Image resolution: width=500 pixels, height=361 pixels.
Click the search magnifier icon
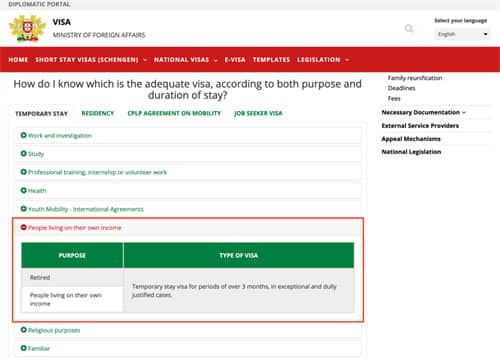click(409, 29)
